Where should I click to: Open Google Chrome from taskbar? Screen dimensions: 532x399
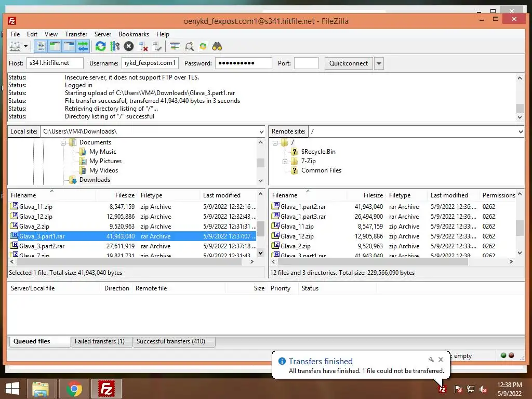coord(74,389)
